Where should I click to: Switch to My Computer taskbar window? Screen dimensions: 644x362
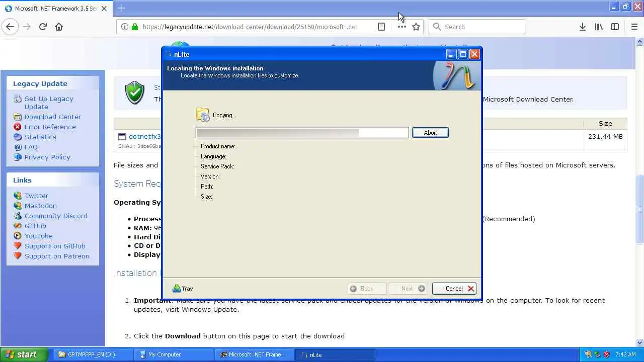pyautogui.click(x=174, y=354)
